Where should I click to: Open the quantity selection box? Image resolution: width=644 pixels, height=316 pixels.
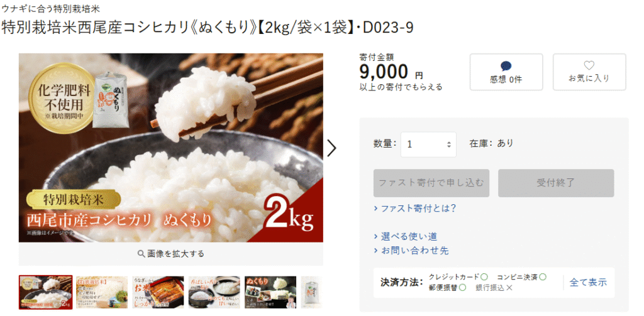pyautogui.click(x=428, y=144)
